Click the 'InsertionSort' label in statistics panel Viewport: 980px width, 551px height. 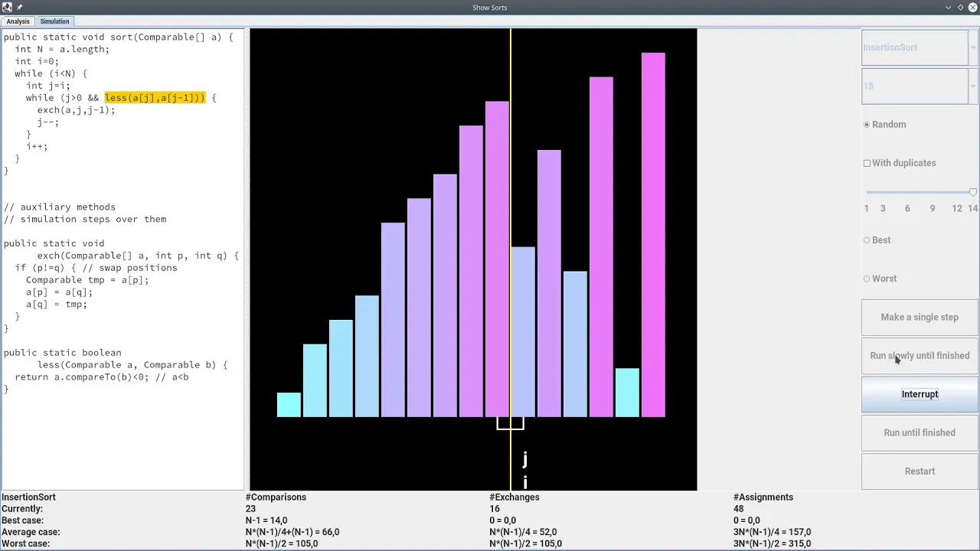28,497
